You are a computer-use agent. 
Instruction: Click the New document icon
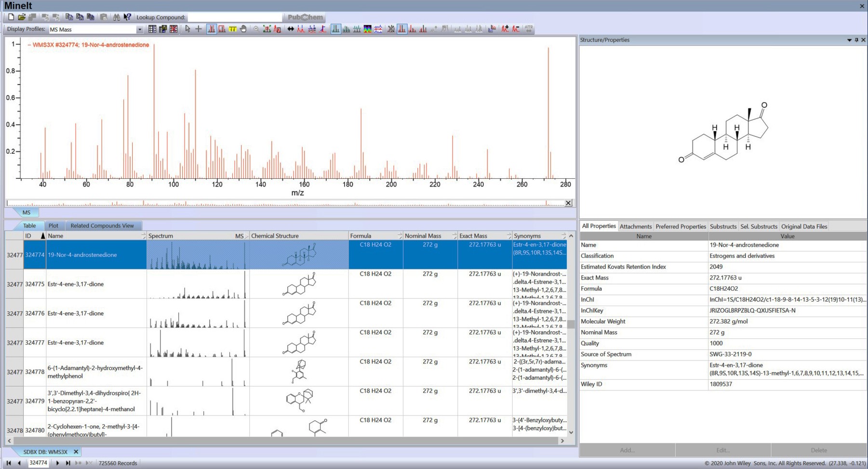coord(11,17)
